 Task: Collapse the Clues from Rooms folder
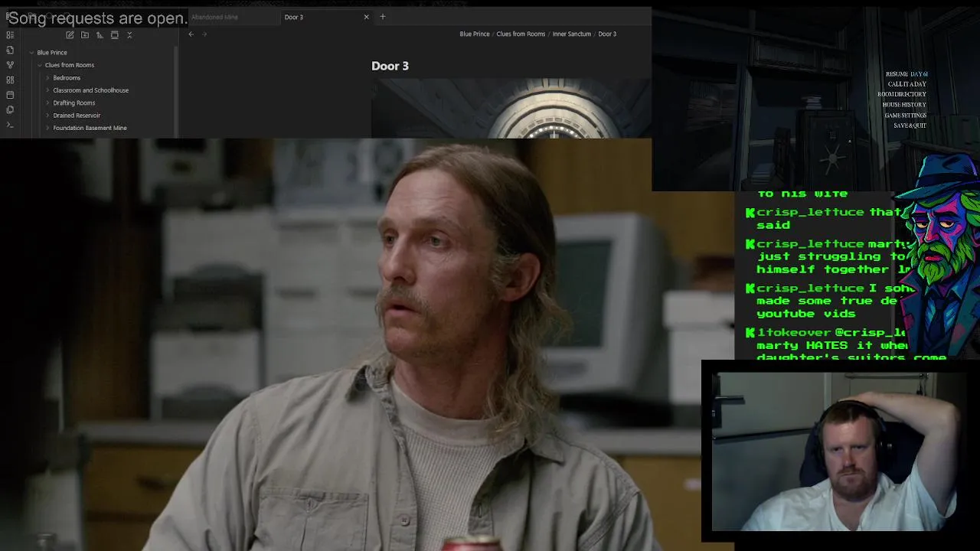tap(40, 65)
